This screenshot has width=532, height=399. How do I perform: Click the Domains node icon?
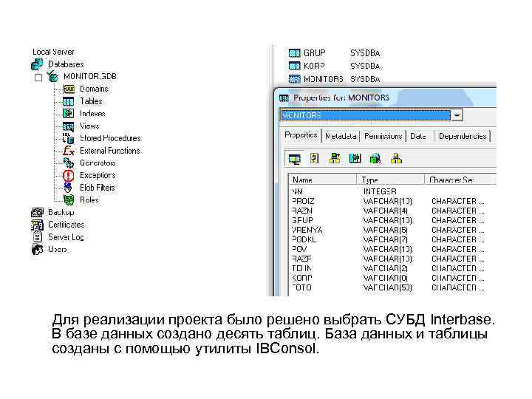pos(69,89)
